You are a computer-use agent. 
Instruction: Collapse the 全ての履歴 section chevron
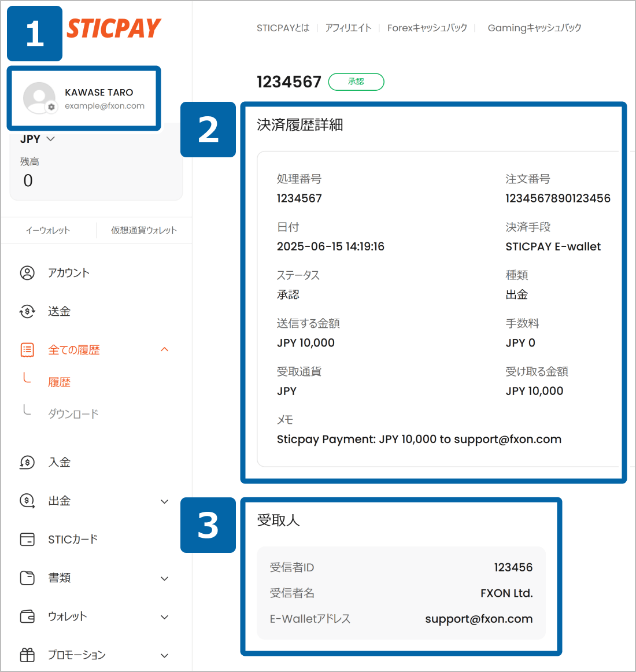point(165,350)
